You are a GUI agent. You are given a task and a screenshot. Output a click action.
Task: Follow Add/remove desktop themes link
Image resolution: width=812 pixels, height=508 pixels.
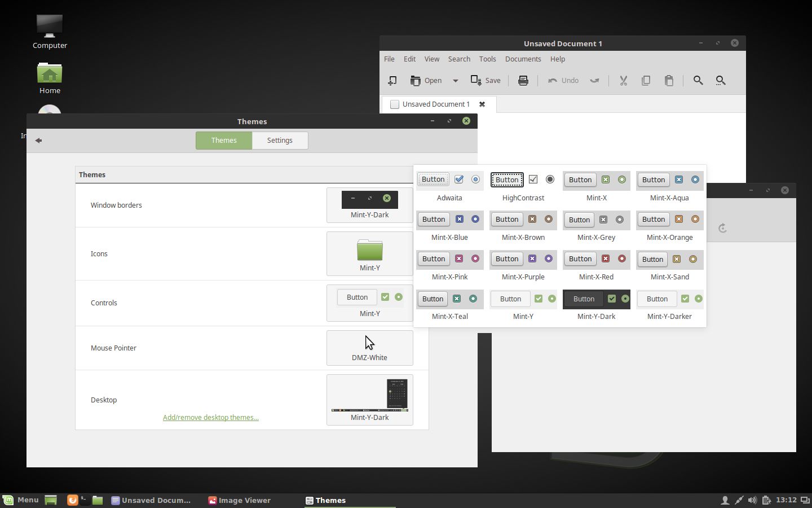[x=211, y=418]
